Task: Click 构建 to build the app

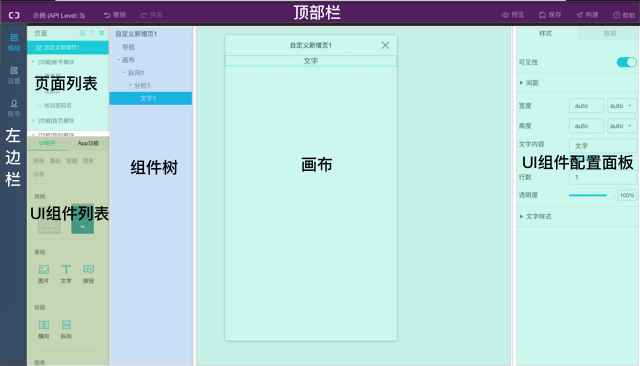Action: (587, 15)
